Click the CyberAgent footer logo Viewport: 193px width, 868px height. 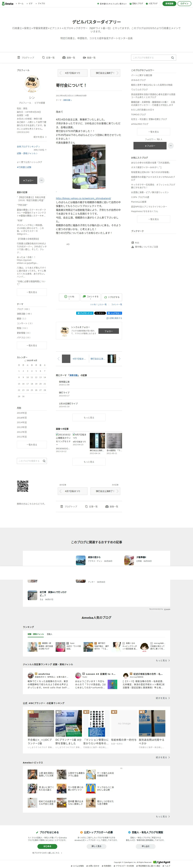point(162,862)
